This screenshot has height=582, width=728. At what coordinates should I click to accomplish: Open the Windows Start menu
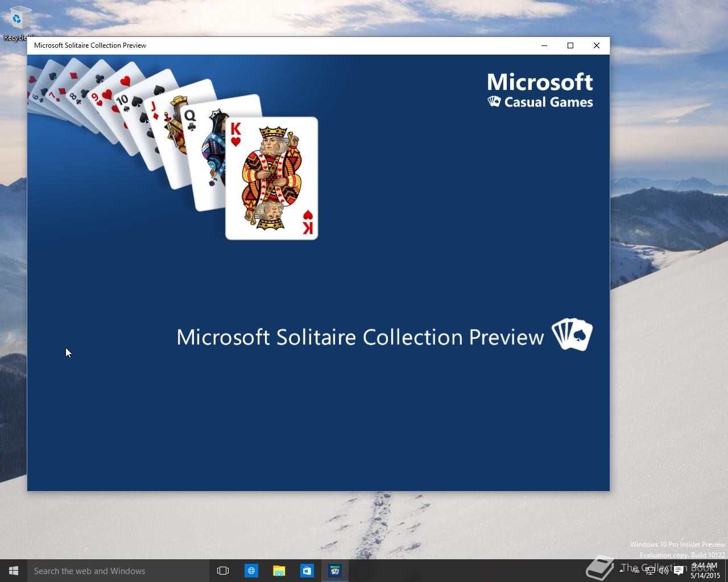(14, 571)
